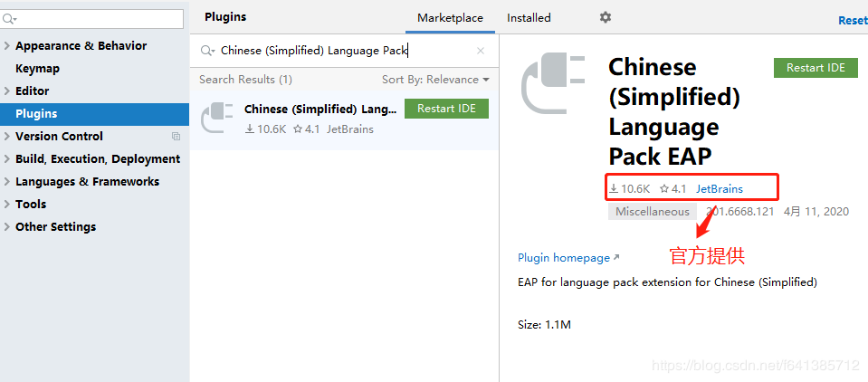Expand the Tools section
The height and width of the screenshot is (382, 868).
coord(6,205)
